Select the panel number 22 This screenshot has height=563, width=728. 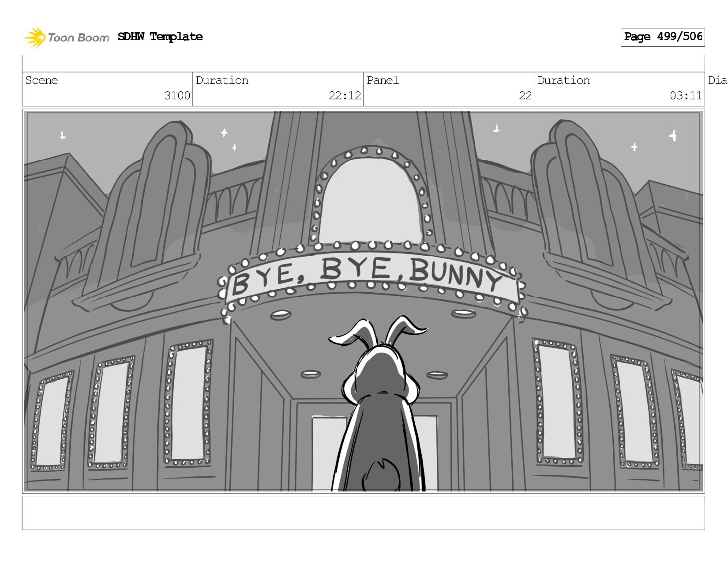[525, 95]
